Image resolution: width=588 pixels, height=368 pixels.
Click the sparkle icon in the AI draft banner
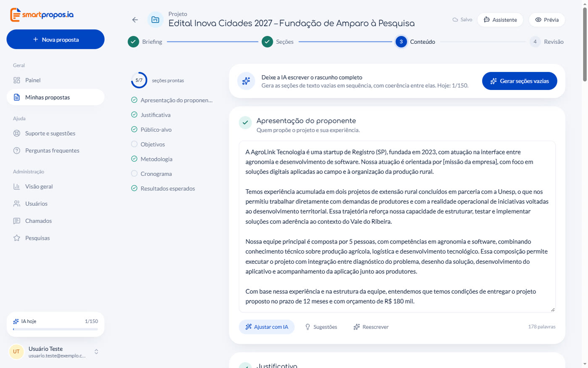click(246, 81)
